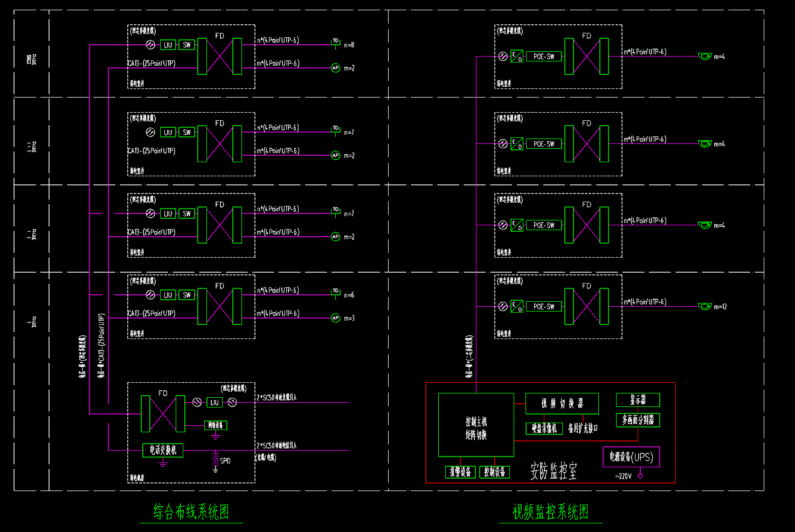The height and width of the screenshot is (532, 795).
Task: Select the m=12 count label
Action: click(721, 306)
